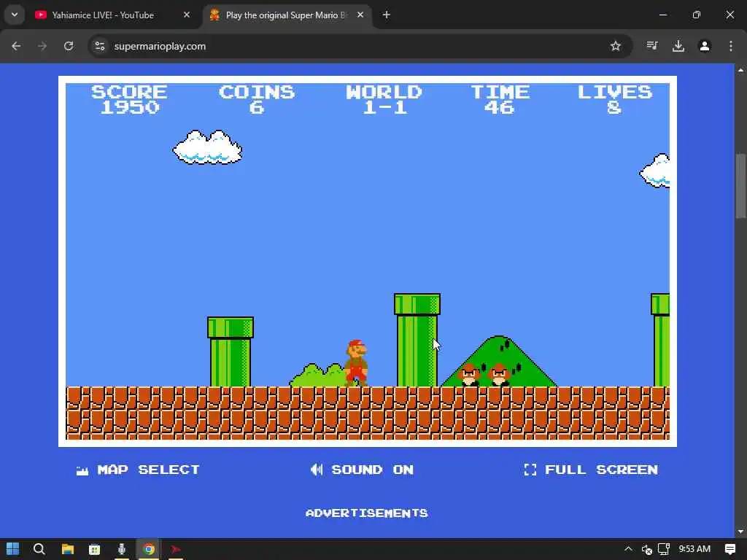This screenshot has width=747, height=560.
Task: Click the TIME 46 counter
Action: click(500, 99)
